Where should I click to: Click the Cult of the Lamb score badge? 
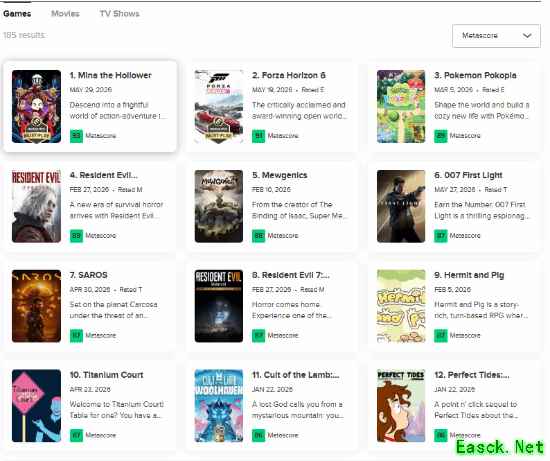point(259,435)
